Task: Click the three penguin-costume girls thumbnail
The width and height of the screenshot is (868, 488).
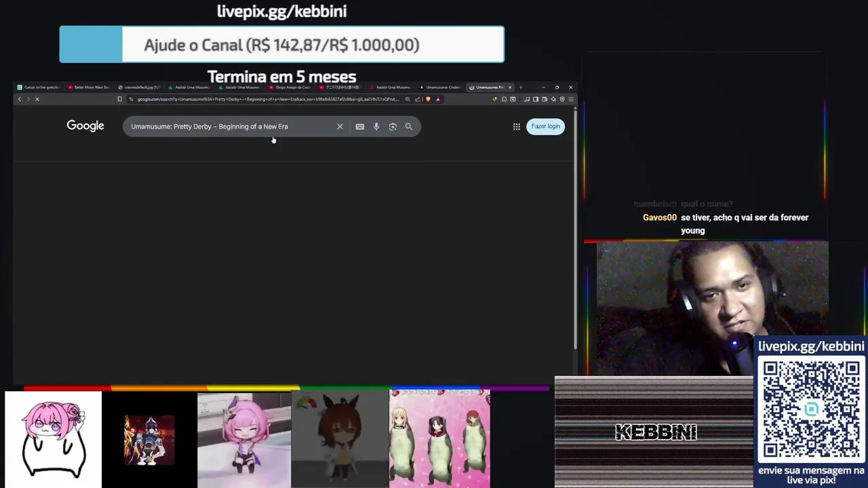Action: tap(439, 439)
